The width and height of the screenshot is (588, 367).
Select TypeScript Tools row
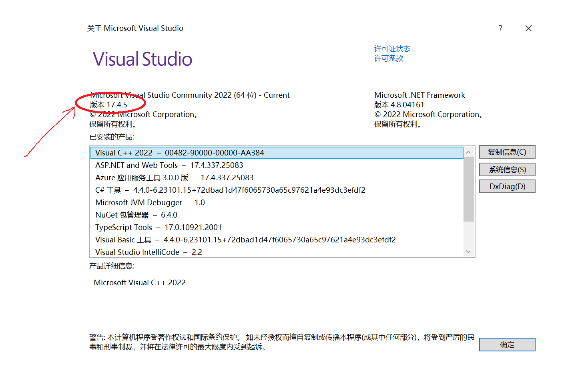click(277, 227)
